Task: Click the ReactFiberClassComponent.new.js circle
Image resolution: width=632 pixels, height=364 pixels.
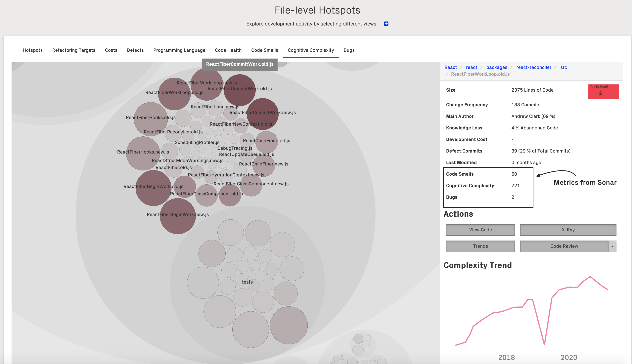Action: (x=251, y=186)
